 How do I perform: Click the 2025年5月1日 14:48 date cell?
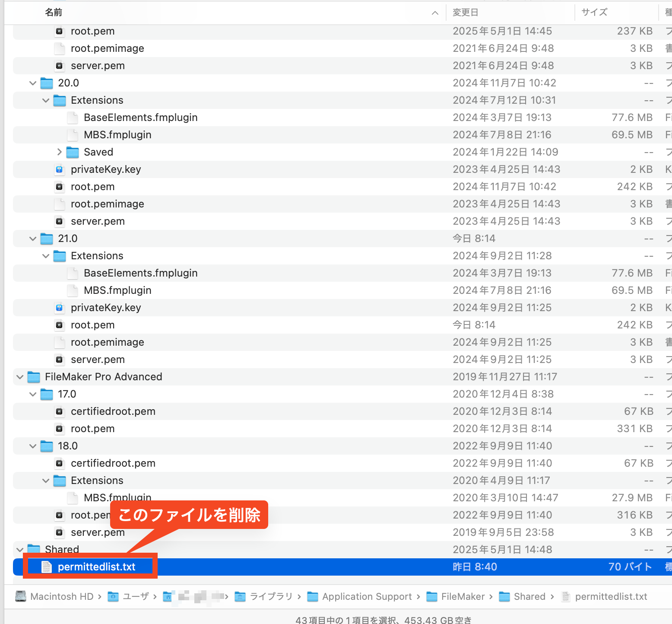[502, 550]
